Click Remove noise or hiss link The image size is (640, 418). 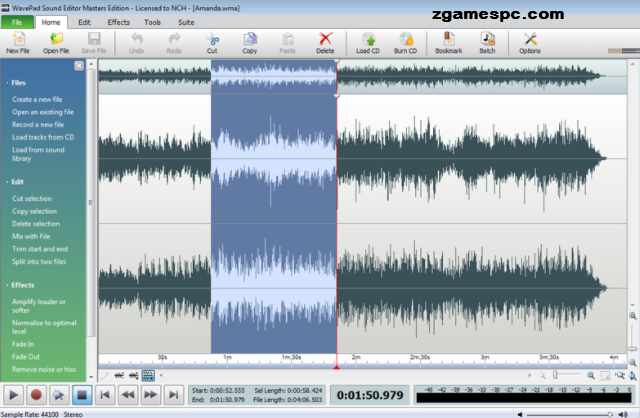44,369
